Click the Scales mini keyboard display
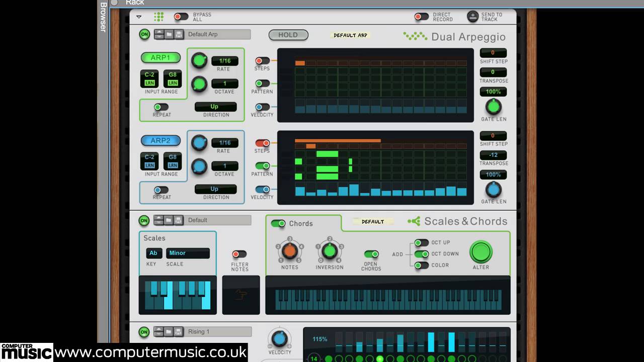644x362 pixels. [178, 295]
